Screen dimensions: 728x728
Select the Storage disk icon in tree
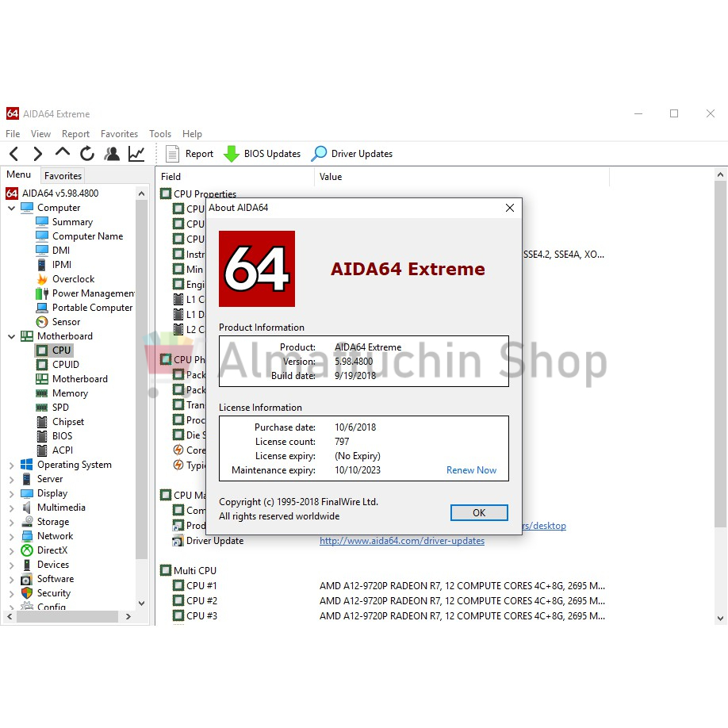pyautogui.click(x=27, y=522)
